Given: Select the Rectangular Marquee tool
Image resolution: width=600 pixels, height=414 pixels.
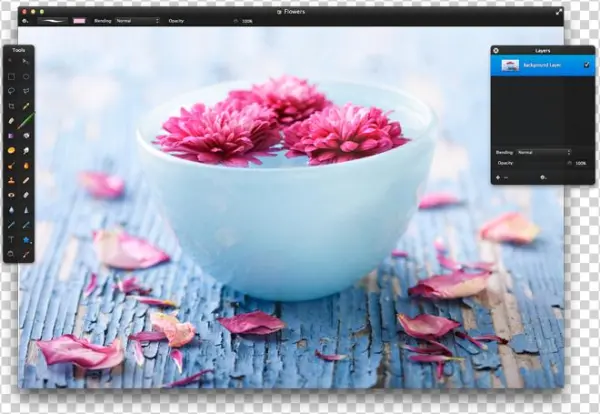Looking at the screenshot, I should 11,76.
